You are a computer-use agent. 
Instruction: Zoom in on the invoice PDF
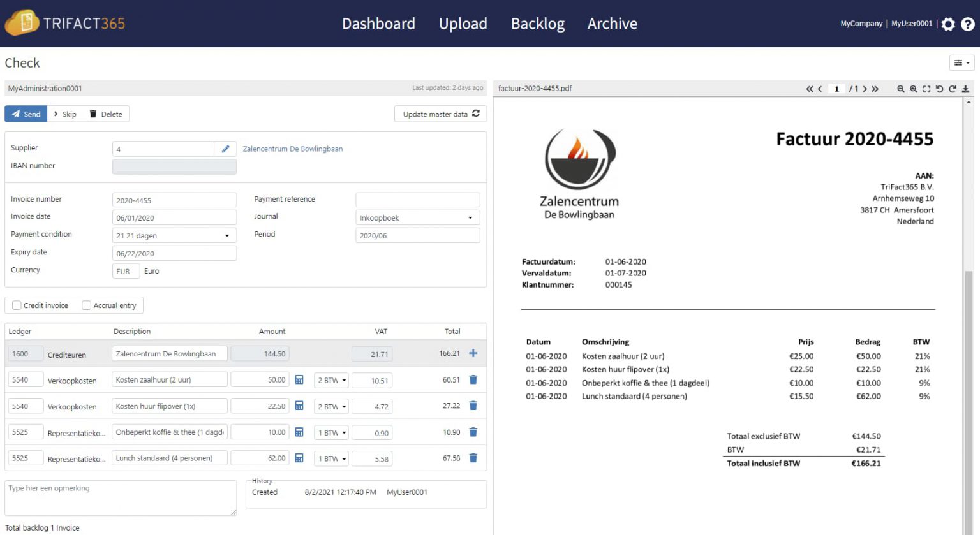pyautogui.click(x=914, y=89)
